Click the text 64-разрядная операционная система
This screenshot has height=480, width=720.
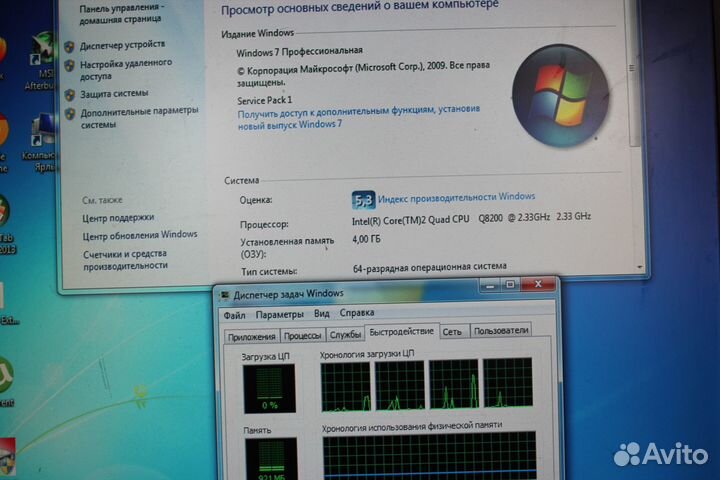[430, 267]
